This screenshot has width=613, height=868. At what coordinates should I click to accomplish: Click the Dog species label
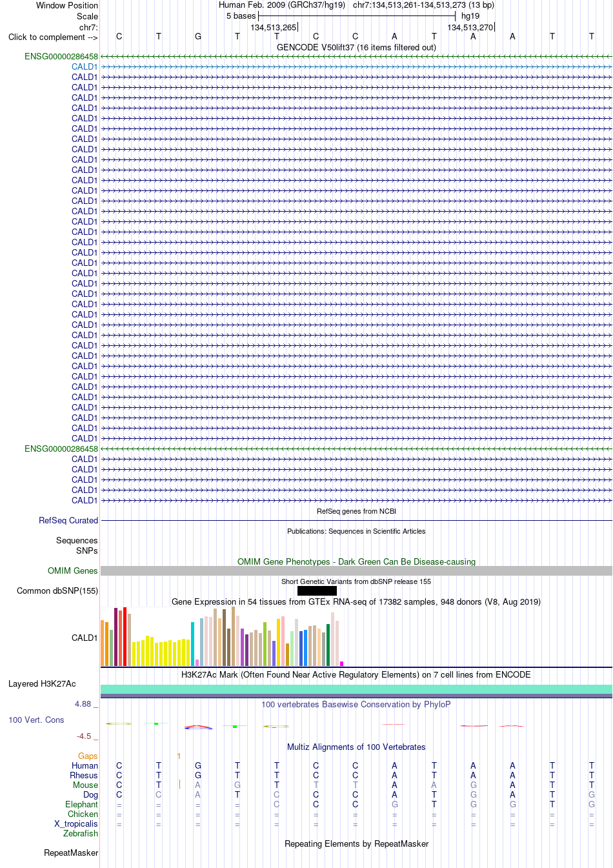click(x=90, y=794)
